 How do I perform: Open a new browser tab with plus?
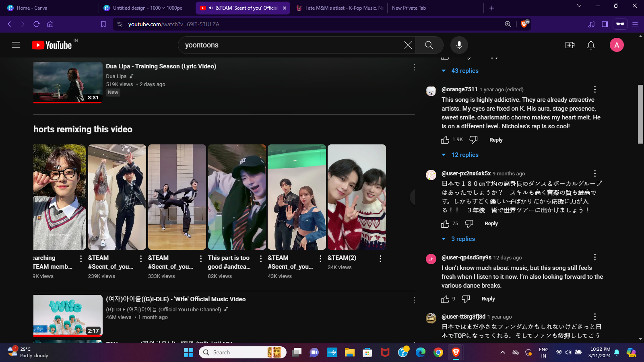(x=492, y=8)
